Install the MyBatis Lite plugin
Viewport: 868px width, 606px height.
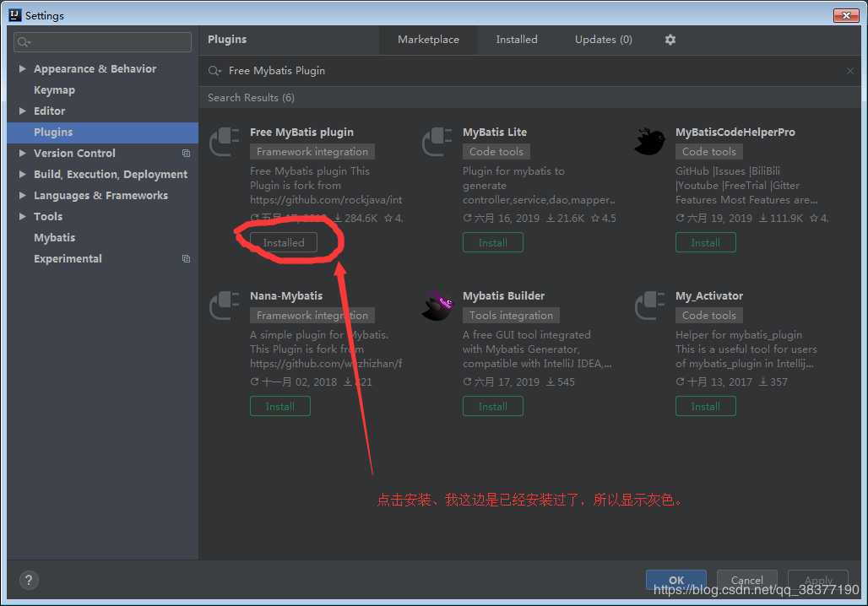click(x=492, y=242)
